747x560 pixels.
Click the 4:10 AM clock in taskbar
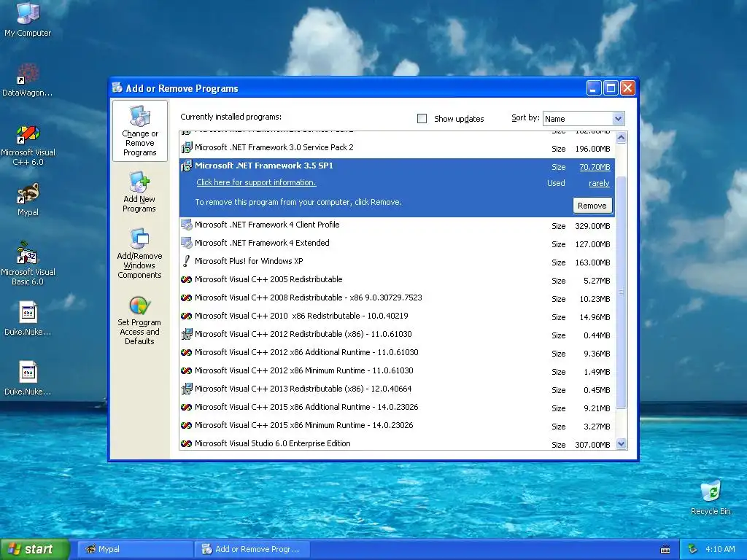(x=720, y=549)
